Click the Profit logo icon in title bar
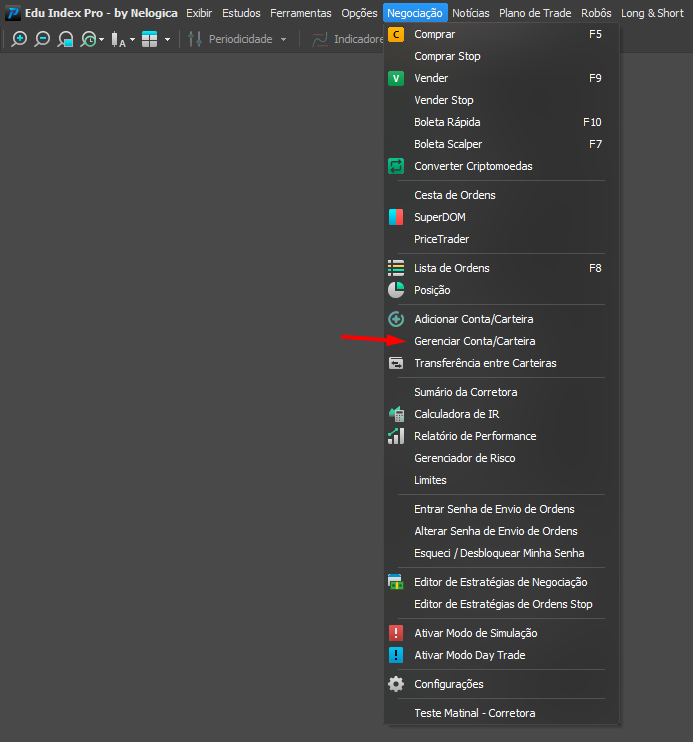693x742 pixels. tap(13, 13)
